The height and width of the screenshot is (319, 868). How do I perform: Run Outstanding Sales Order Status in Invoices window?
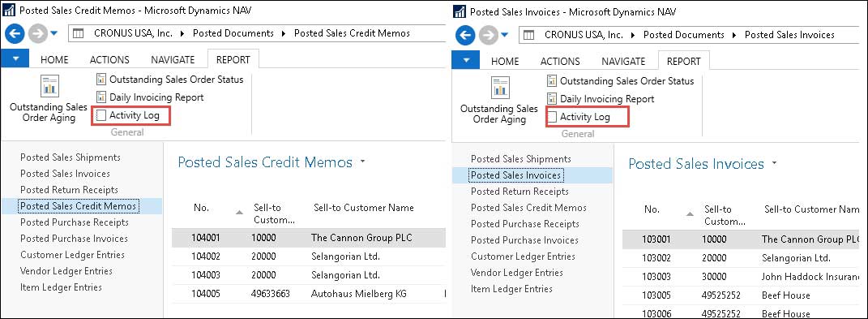(x=621, y=81)
